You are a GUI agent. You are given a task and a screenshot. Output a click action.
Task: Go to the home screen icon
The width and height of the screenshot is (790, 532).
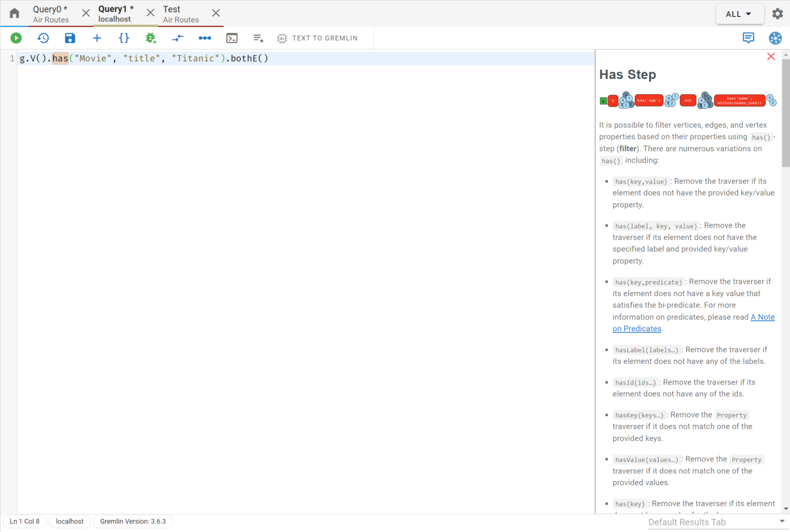(x=15, y=13)
